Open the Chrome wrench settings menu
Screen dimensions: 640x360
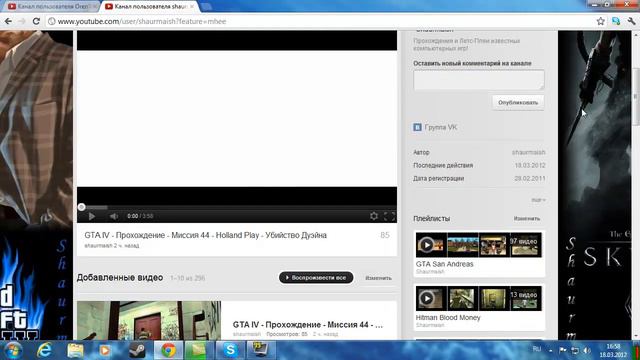click(x=631, y=21)
